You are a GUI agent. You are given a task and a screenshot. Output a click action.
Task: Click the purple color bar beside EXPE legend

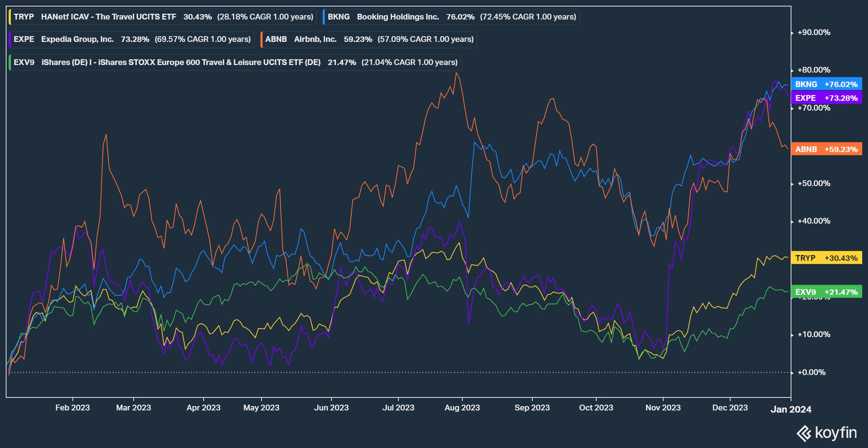tap(10, 39)
